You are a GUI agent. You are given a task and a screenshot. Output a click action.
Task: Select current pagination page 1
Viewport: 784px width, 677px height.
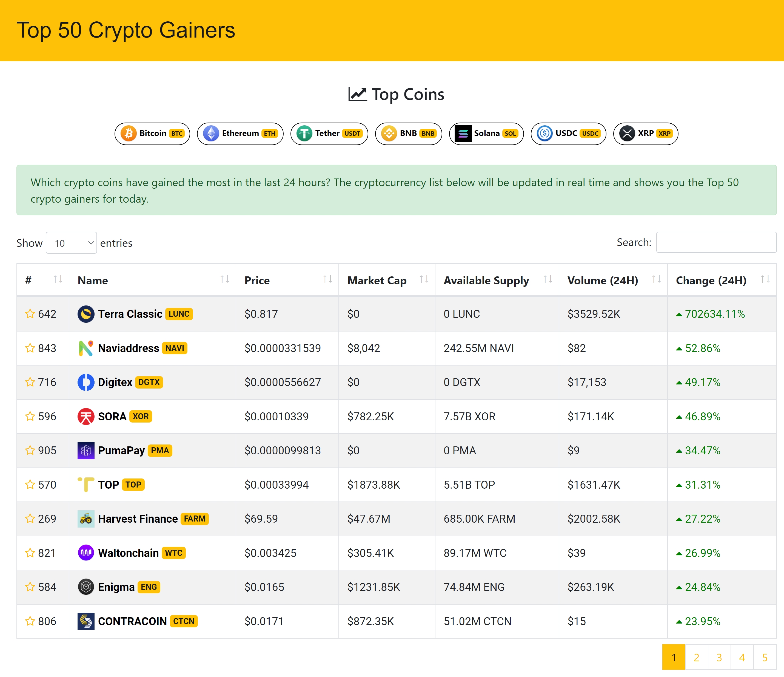pos(674,657)
